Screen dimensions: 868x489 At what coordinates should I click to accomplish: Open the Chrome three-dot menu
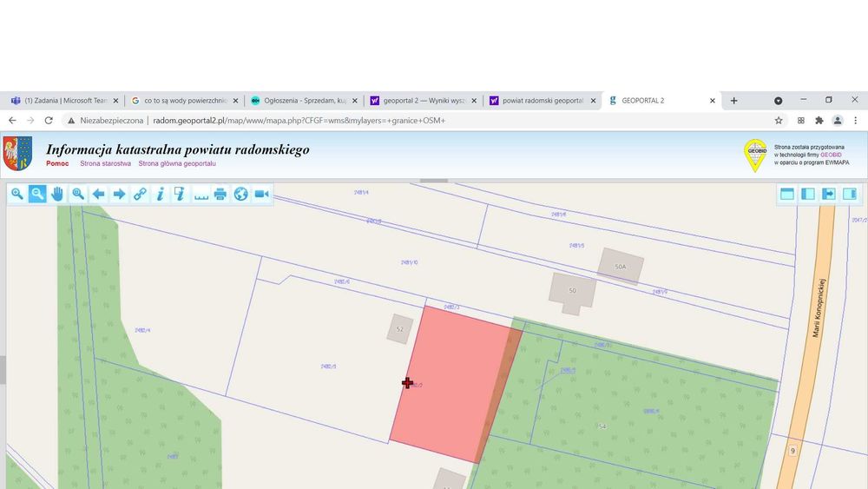coord(855,120)
